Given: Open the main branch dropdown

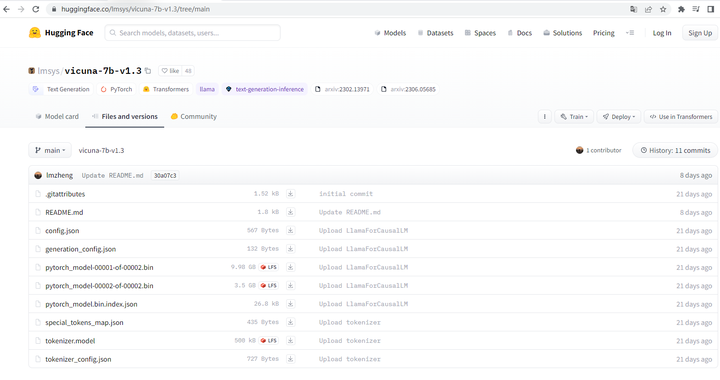Looking at the screenshot, I should (50, 150).
